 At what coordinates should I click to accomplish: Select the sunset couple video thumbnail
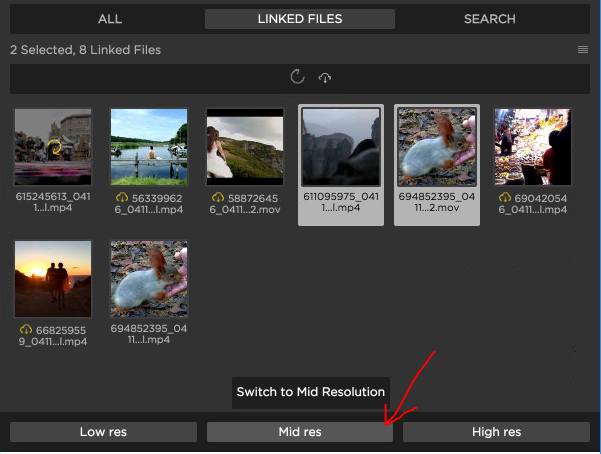(53, 279)
